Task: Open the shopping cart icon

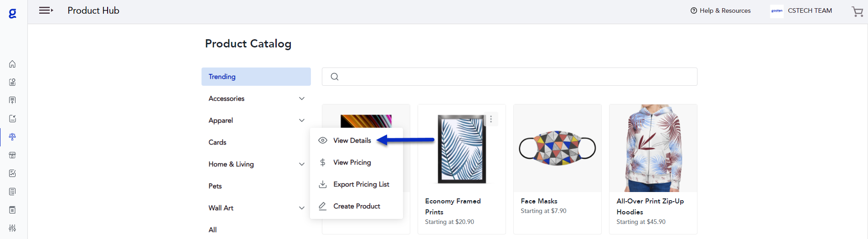Action: (x=857, y=11)
